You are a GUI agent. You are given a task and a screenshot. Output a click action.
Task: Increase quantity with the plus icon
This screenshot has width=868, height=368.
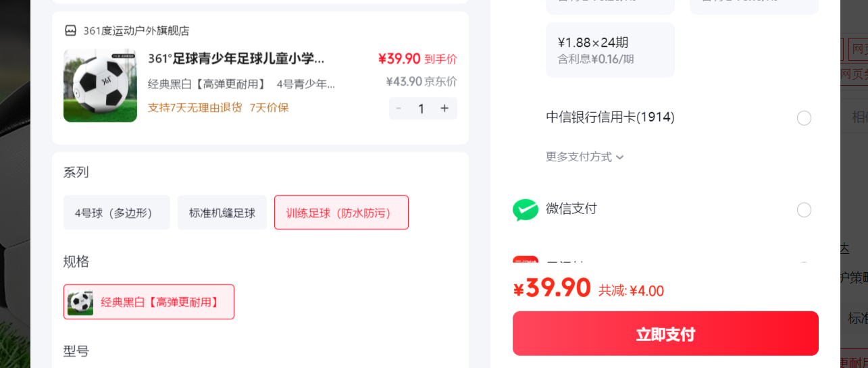pos(444,108)
